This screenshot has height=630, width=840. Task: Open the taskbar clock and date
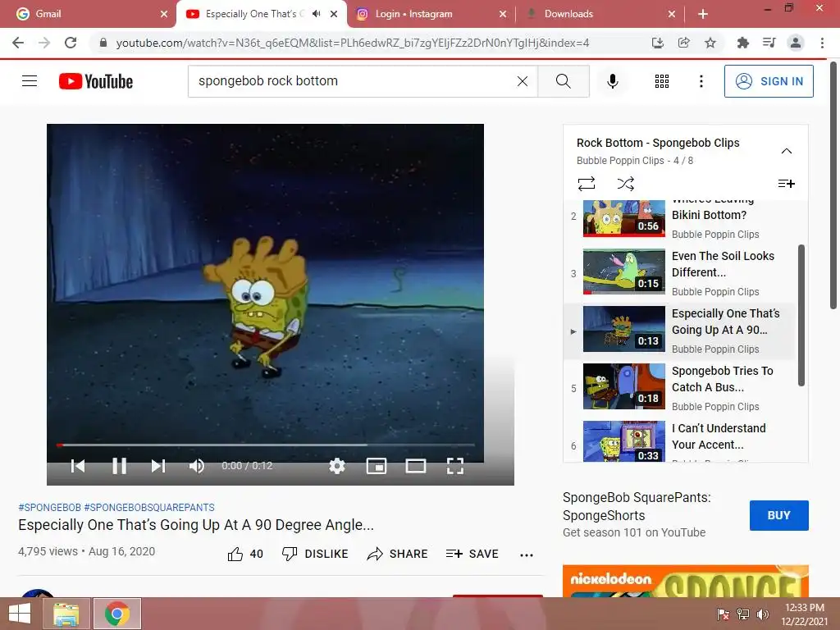click(804, 614)
